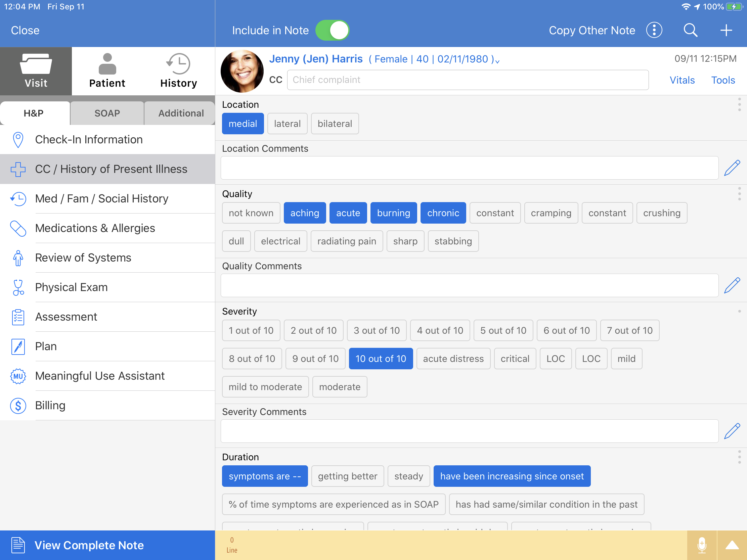Select the stabbing quality chip
747x560 pixels.
(x=453, y=241)
